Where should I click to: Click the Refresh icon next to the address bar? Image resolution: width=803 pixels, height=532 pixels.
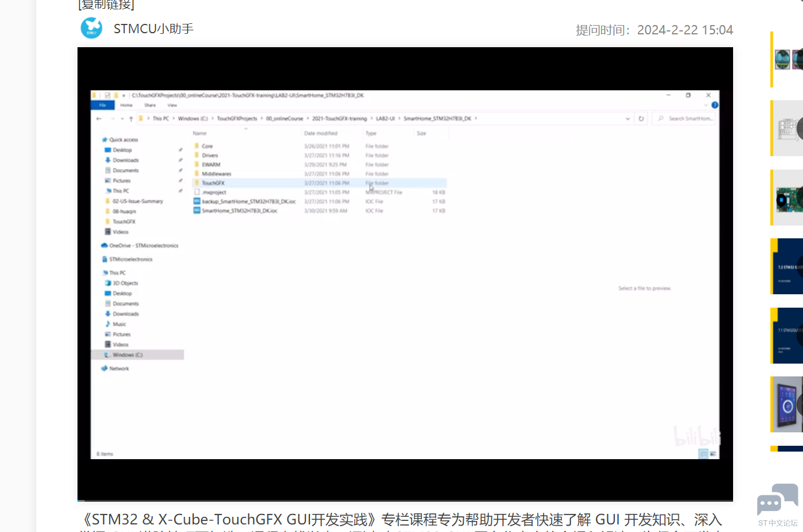(x=641, y=119)
